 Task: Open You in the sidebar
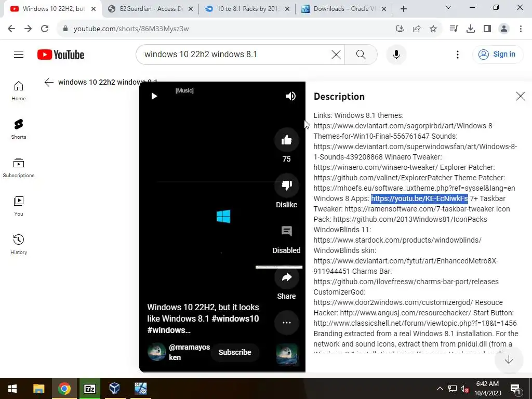[x=19, y=206]
